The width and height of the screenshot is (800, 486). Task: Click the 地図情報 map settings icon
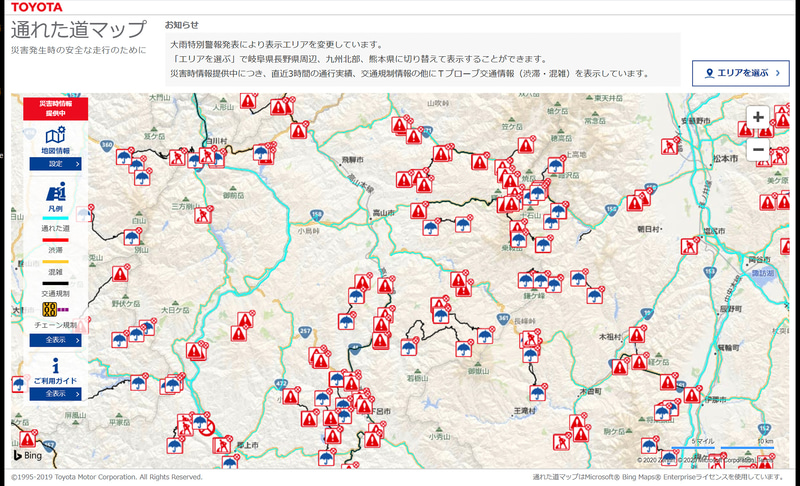[x=55, y=136]
